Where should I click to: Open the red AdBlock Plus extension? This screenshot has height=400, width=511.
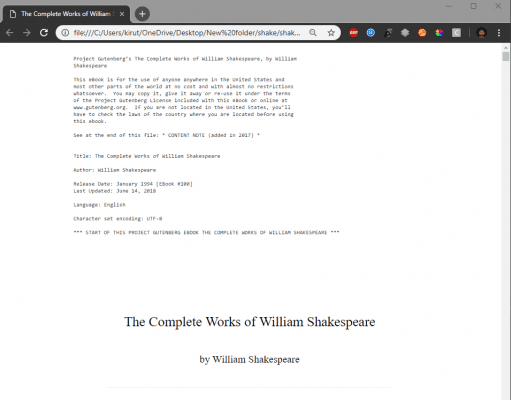click(x=354, y=33)
